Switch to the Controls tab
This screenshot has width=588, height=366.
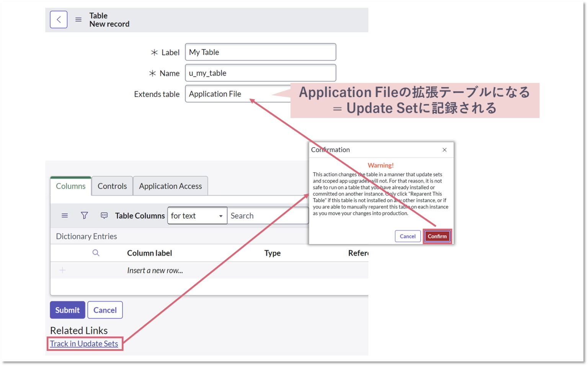(112, 186)
